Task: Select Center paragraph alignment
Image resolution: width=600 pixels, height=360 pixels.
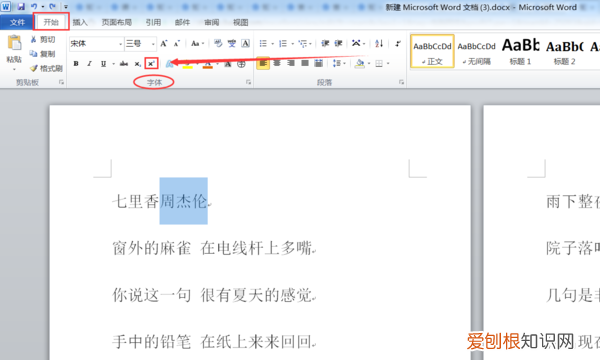Action: point(277,63)
